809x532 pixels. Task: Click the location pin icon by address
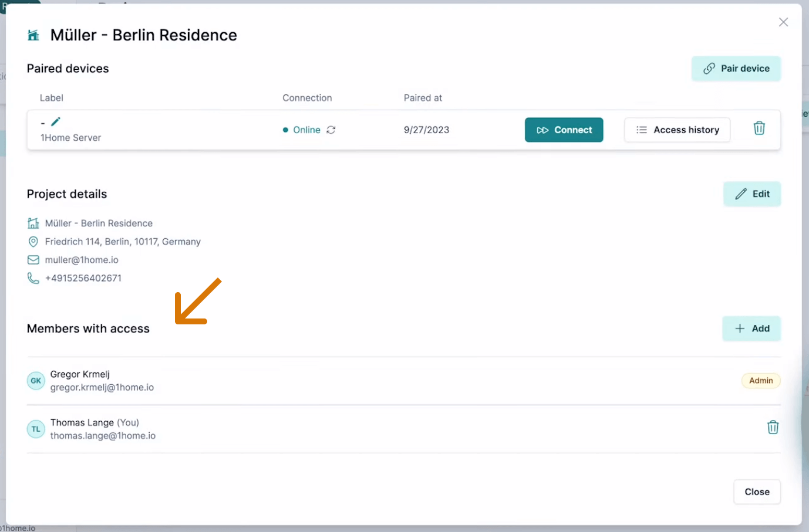(33, 242)
